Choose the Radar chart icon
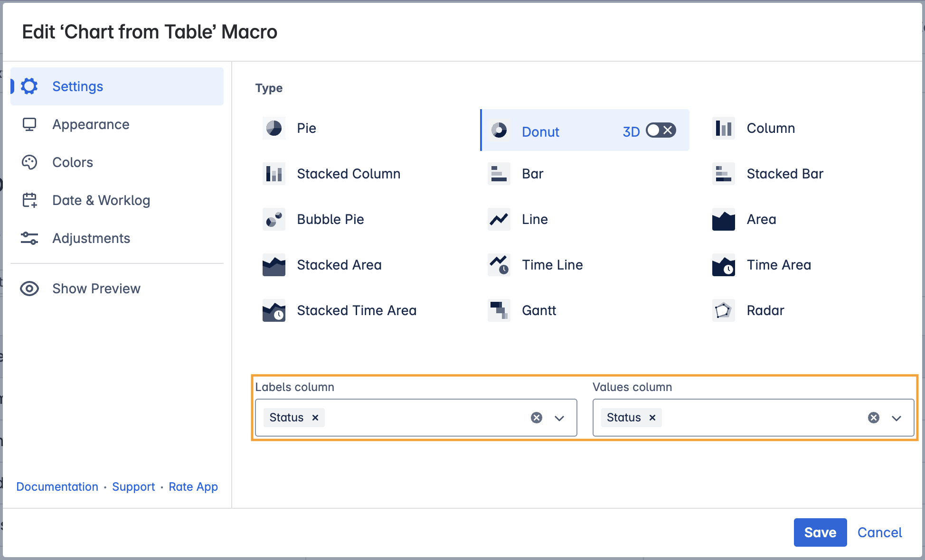This screenshot has width=925, height=560. click(724, 310)
